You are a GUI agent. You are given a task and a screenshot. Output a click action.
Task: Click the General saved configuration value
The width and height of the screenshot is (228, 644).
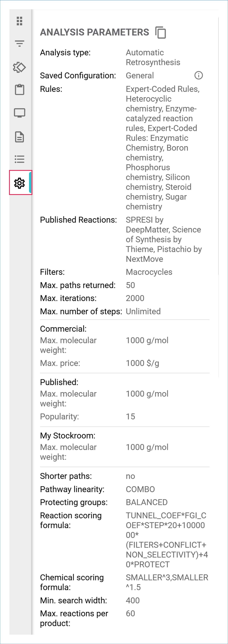pyautogui.click(x=140, y=75)
